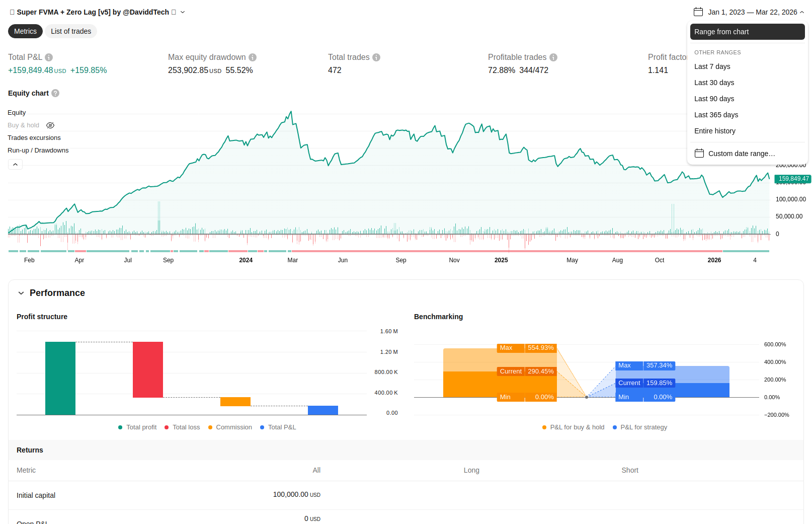Click the Max equity drawdown info icon
The height and width of the screenshot is (524, 812).
click(x=253, y=57)
